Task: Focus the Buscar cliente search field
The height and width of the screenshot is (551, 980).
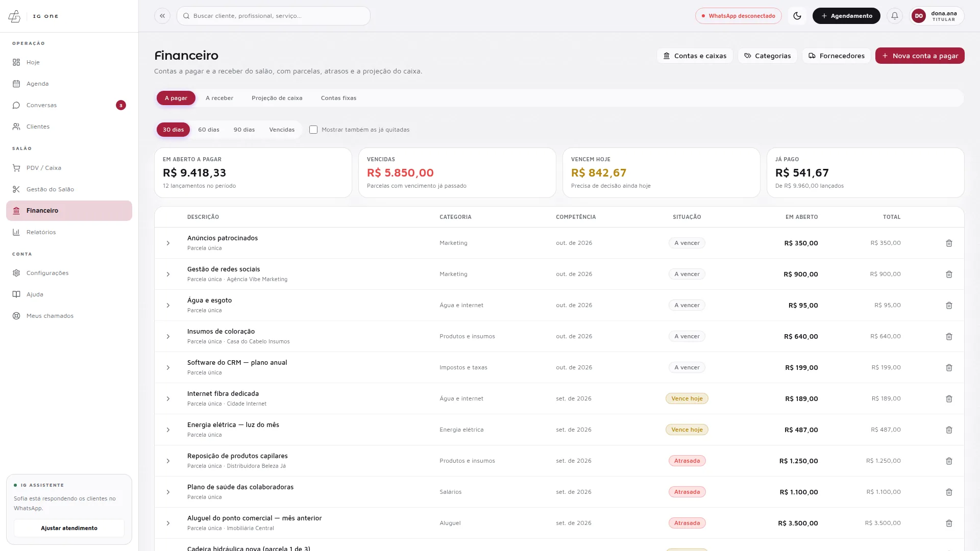Action: click(274, 16)
